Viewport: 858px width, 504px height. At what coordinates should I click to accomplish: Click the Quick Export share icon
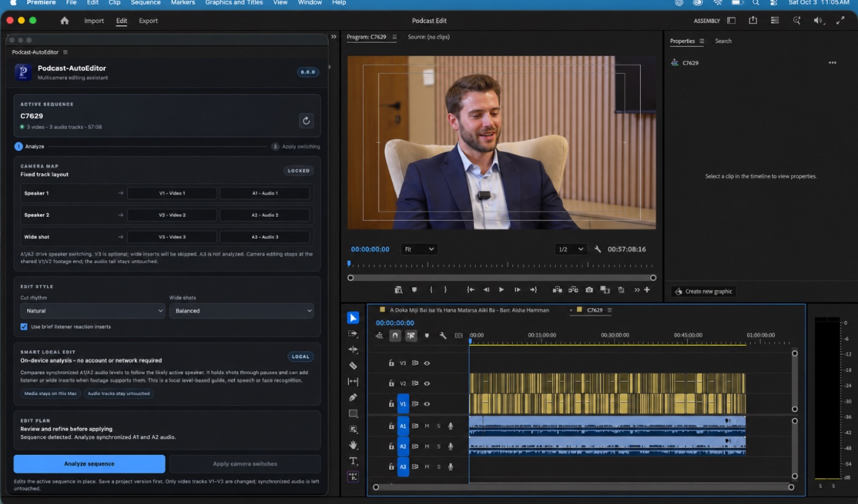753,21
